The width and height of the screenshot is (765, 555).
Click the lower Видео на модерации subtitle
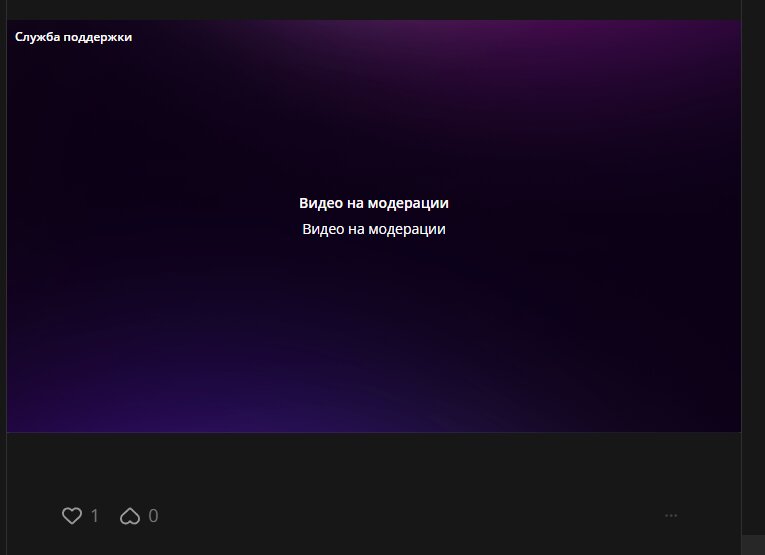click(x=373, y=229)
